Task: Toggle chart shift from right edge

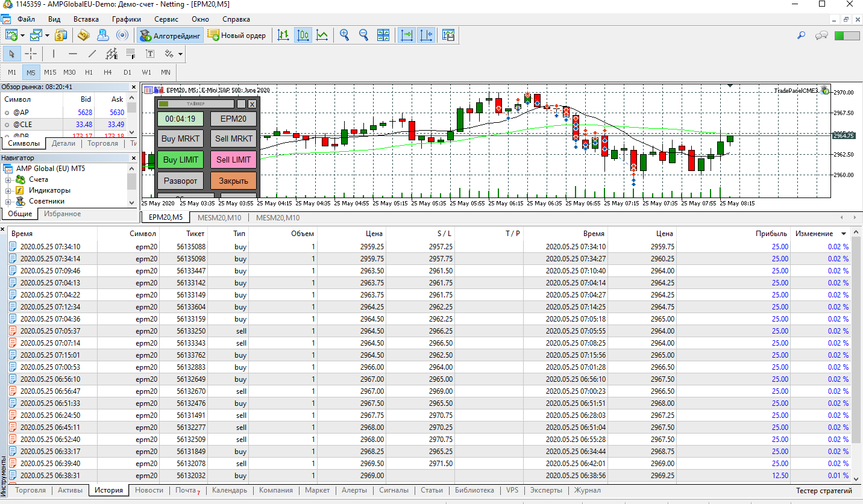Action: tap(426, 36)
